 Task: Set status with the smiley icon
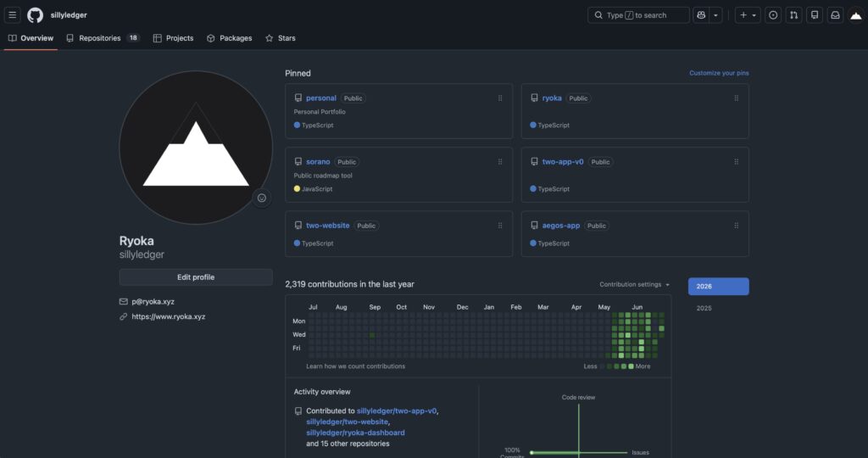pyautogui.click(x=262, y=198)
